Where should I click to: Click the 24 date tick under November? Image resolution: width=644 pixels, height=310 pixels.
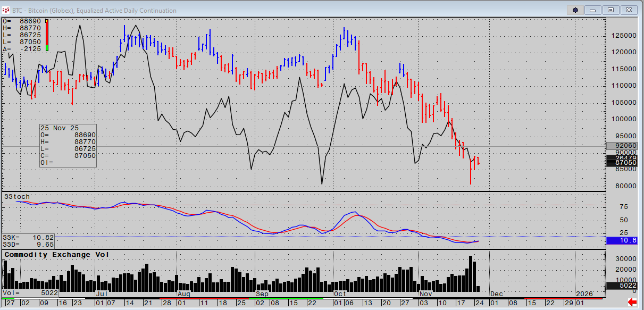[480, 303]
